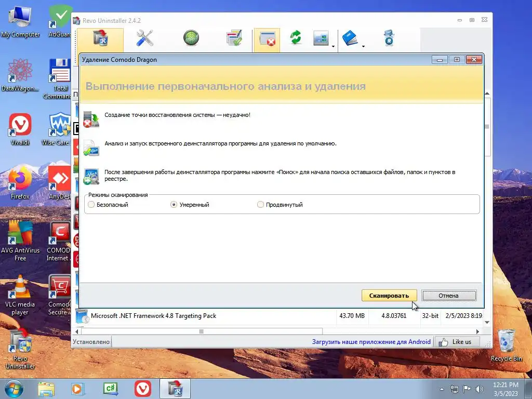Screen dimensions: 532x399
Task: Click the 4.8.03761 version cell
Action: [x=394, y=316]
